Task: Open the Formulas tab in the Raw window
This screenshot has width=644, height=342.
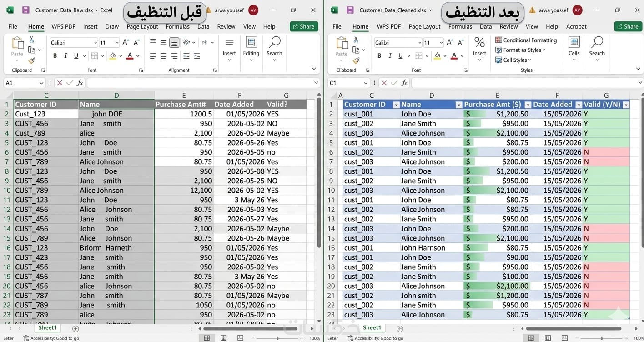Action: [x=177, y=26]
